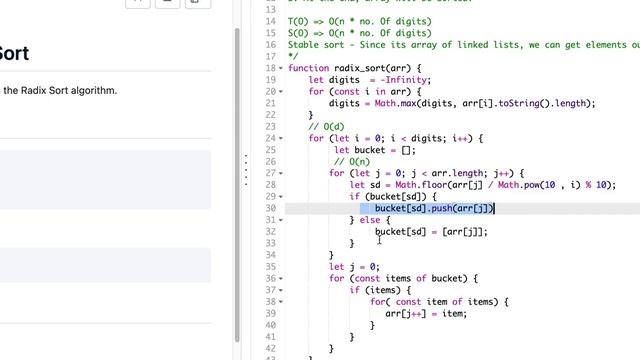
Task: Click the closing '*/' comment on line 17
Action: (x=293, y=56)
